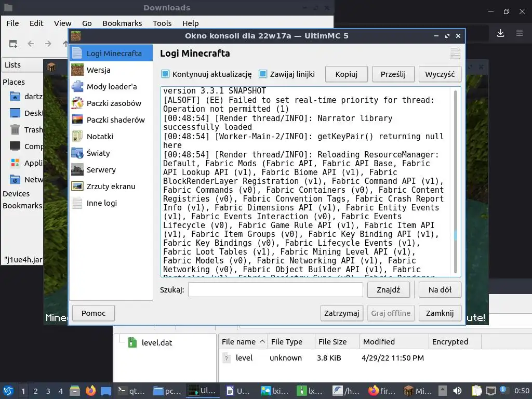Open Lists dropdown in file manager sidebar
This screenshot has width=532, height=399.
pyautogui.click(x=22, y=65)
